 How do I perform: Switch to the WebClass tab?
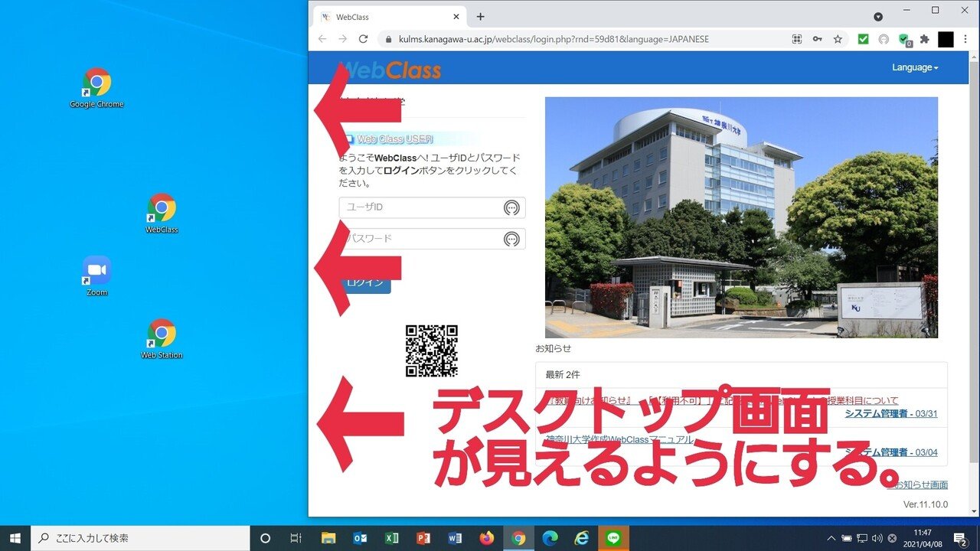pyautogui.click(x=389, y=16)
